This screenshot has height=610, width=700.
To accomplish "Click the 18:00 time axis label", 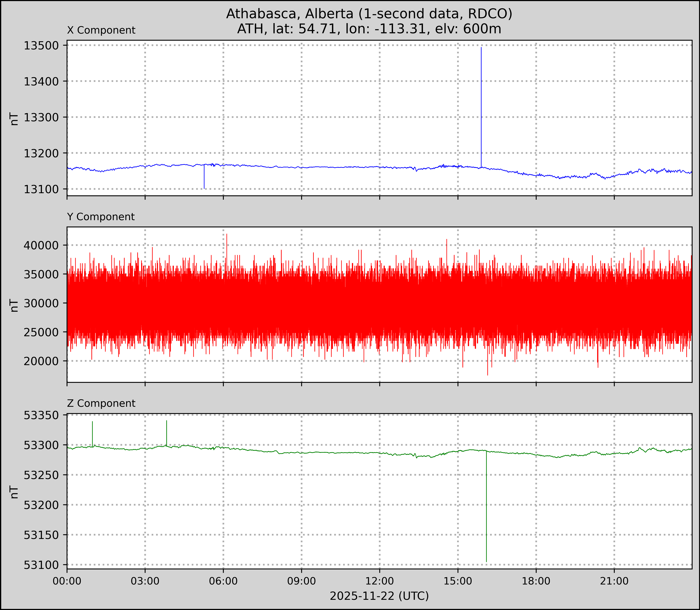I will point(536,581).
